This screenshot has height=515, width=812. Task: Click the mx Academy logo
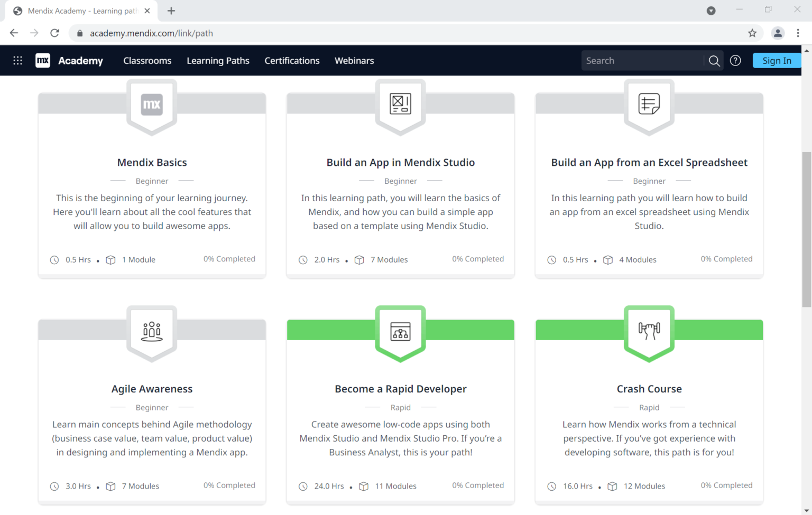click(x=69, y=60)
